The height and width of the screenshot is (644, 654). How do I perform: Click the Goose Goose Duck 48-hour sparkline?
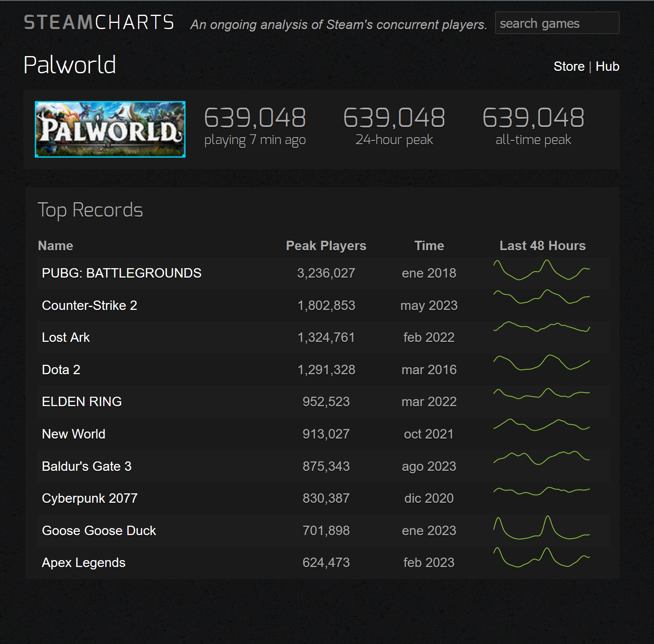point(541,527)
